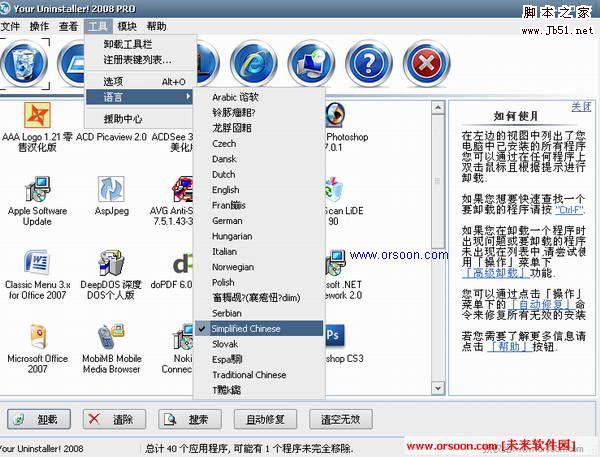Select the .NET Framework 2.0 program icon
Screen dimensions: 600x457
pos(336,263)
